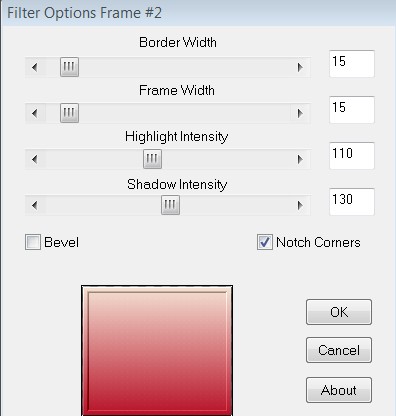The width and height of the screenshot is (396, 416).
Task: Click the right arrow of Shadow Intensity slider
Action: click(x=300, y=205)
